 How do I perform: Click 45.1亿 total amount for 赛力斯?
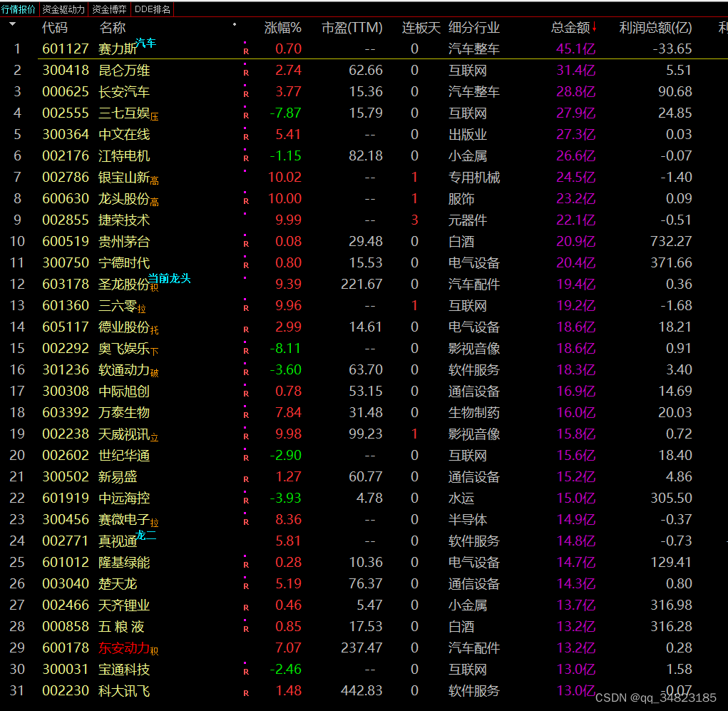point(575,48)
